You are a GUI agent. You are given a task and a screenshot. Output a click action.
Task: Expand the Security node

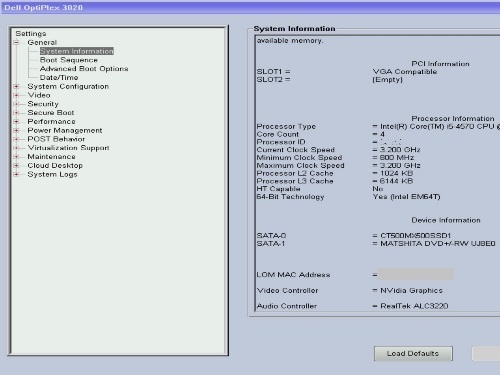coord(16,104)
